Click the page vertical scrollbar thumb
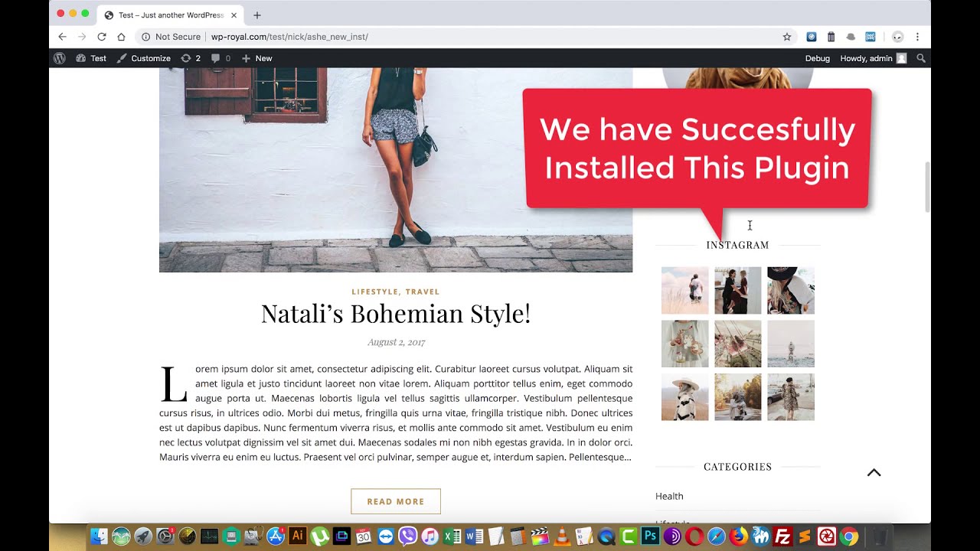The height and width of the screenshot is (551, 980). pos(927,187)
